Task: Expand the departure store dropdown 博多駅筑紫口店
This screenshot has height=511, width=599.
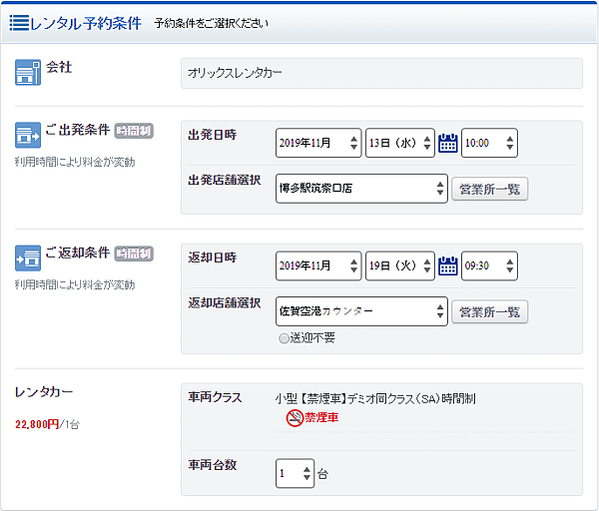Action: (x=361, y=189)
